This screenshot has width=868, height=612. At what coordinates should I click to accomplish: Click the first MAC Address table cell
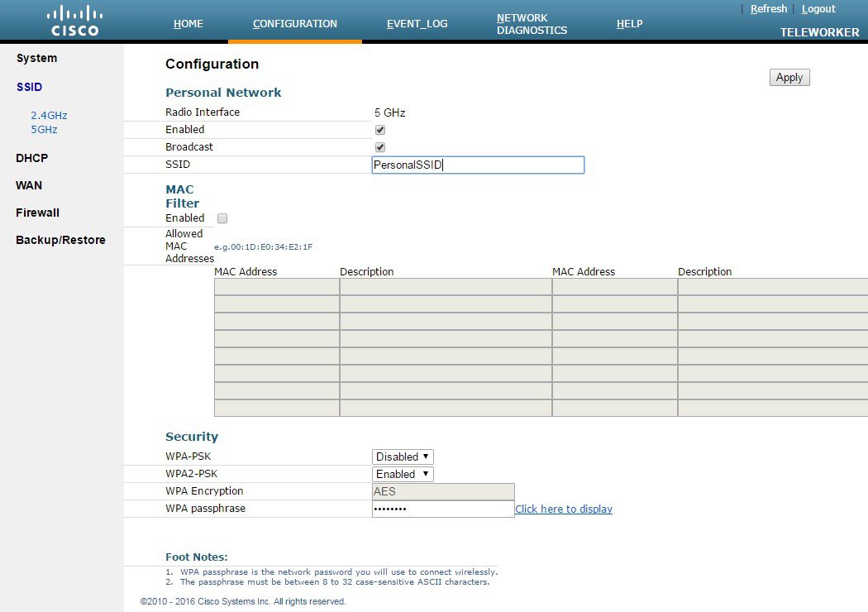(276, 286)
